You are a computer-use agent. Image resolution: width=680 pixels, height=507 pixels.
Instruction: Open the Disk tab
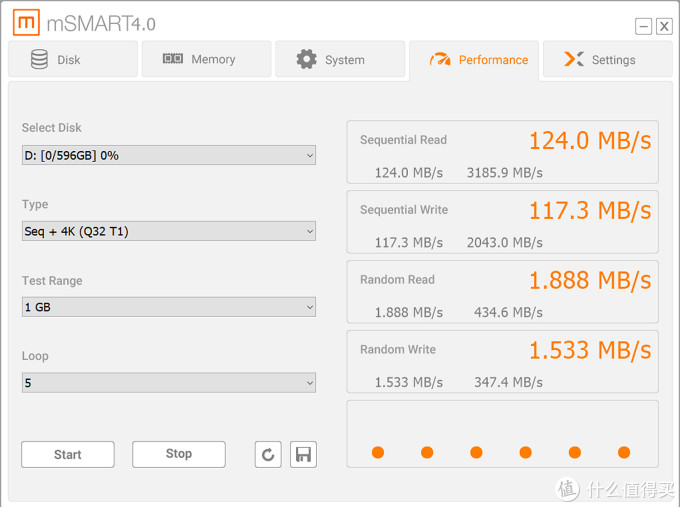(x=72, y=60)
